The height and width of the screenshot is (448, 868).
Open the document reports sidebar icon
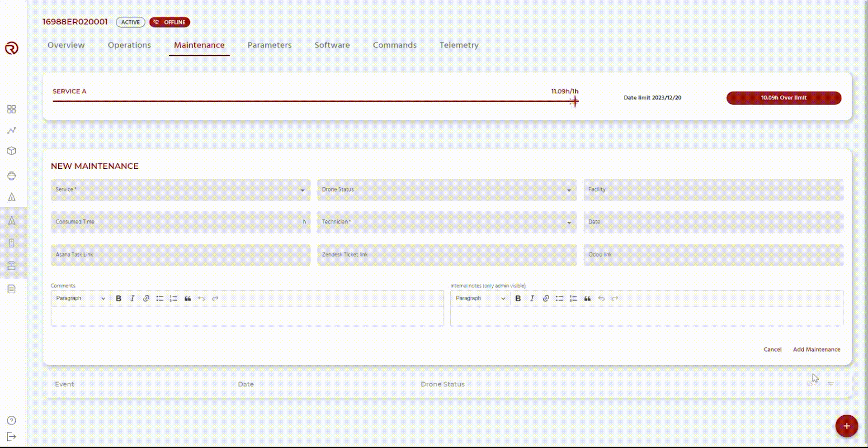point(12,289)
